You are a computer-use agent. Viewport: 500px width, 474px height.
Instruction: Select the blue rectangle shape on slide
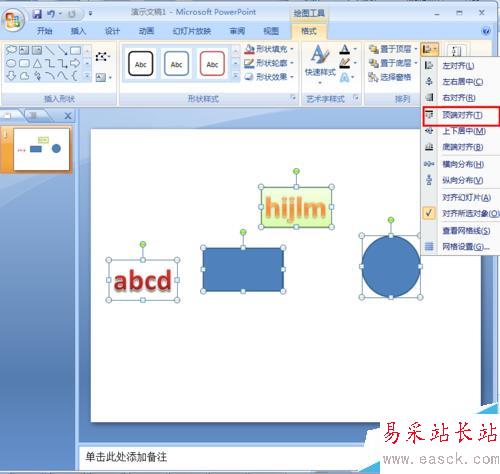pyautogui.click(x=243, y=269)
